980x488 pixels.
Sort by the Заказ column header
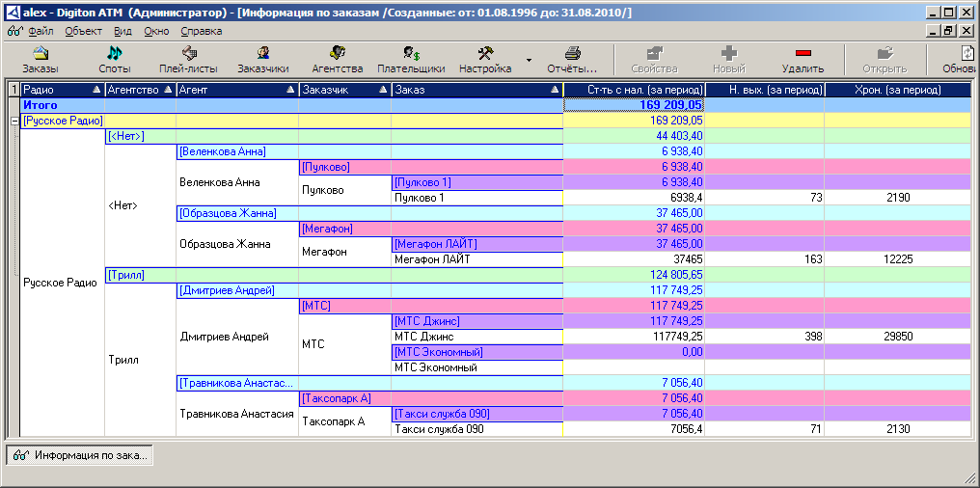coord(476,90)
